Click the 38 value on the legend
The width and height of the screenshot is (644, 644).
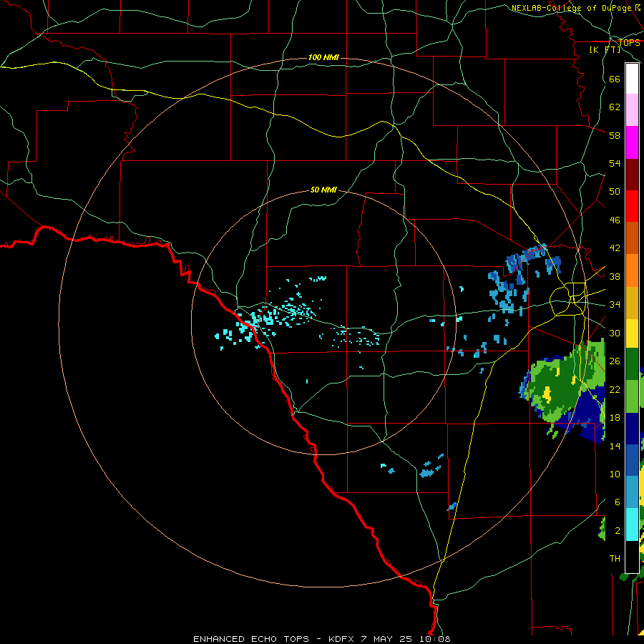point(615,276)
